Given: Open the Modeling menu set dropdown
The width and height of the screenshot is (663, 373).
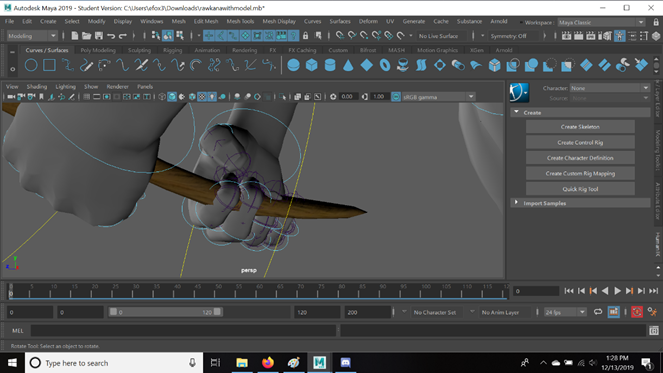Looking at the screenshot, I should tap(32, 36).
